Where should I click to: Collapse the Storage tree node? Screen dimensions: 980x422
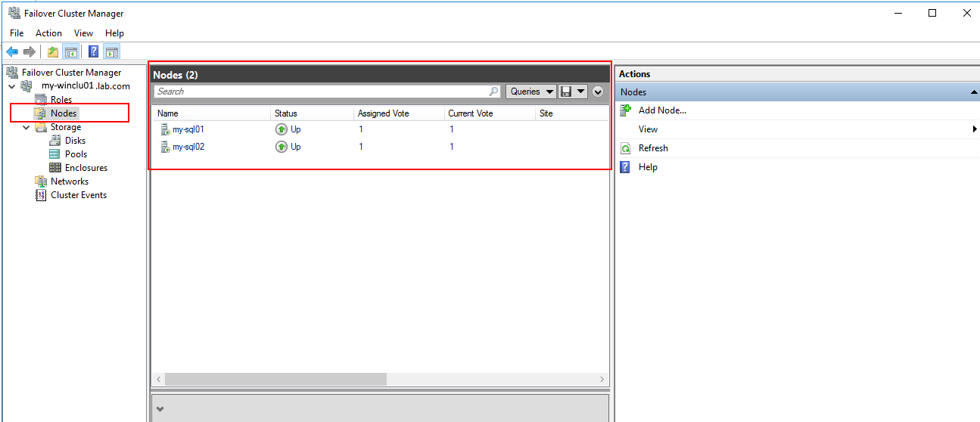tap(26, 127)
